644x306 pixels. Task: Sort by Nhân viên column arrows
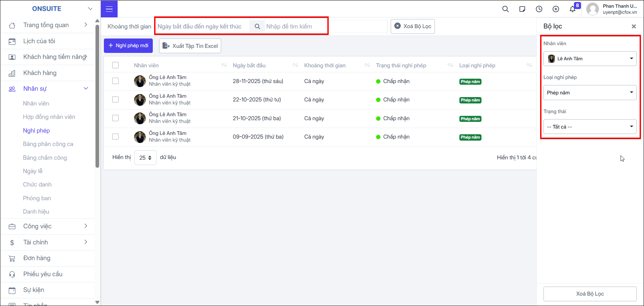point(224,65)
